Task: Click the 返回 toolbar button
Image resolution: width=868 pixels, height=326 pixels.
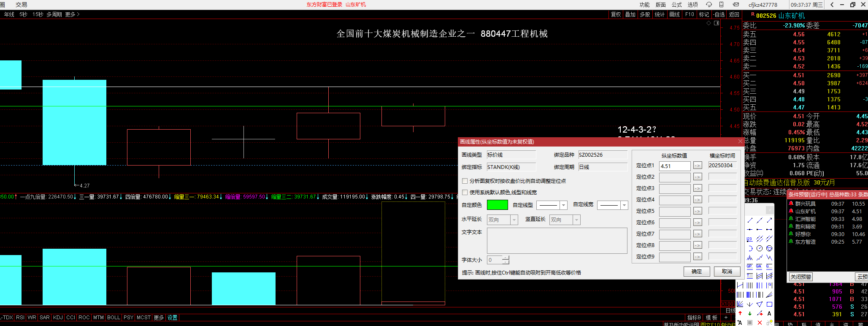Action: [x=734, y=14]
